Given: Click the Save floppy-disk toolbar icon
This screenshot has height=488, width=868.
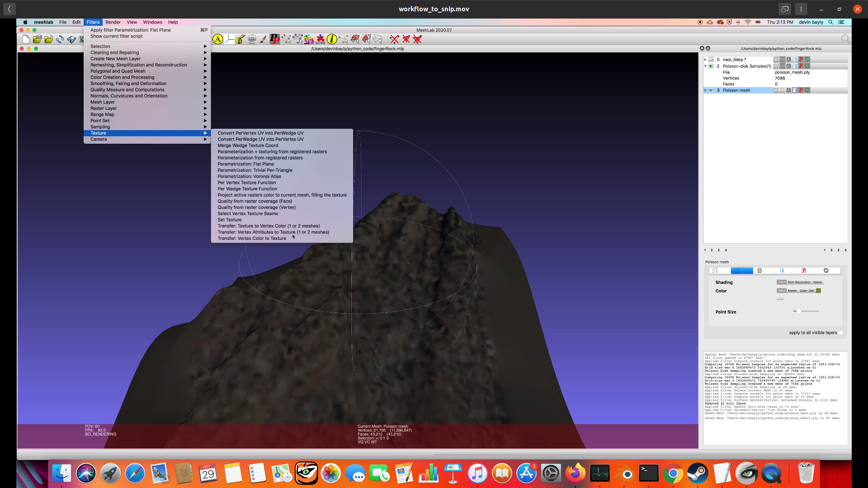Looking at the screenshot, I should [x=71, y=39].
